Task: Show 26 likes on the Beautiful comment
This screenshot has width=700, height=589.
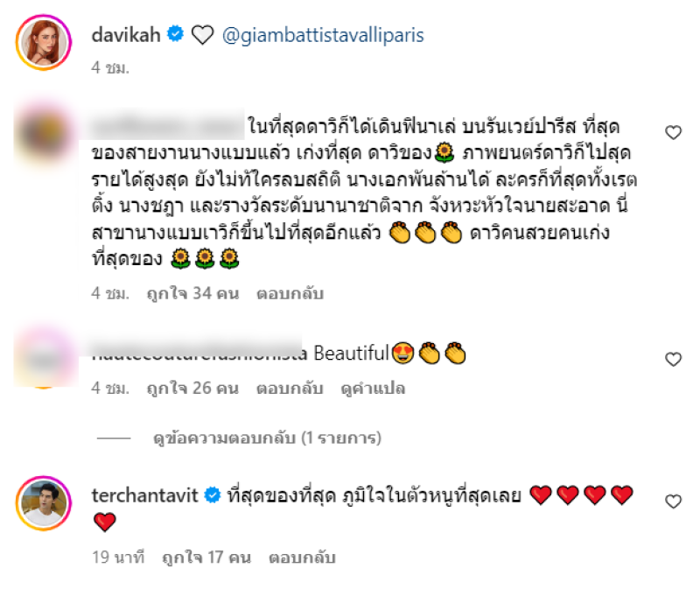Action: 192,388
